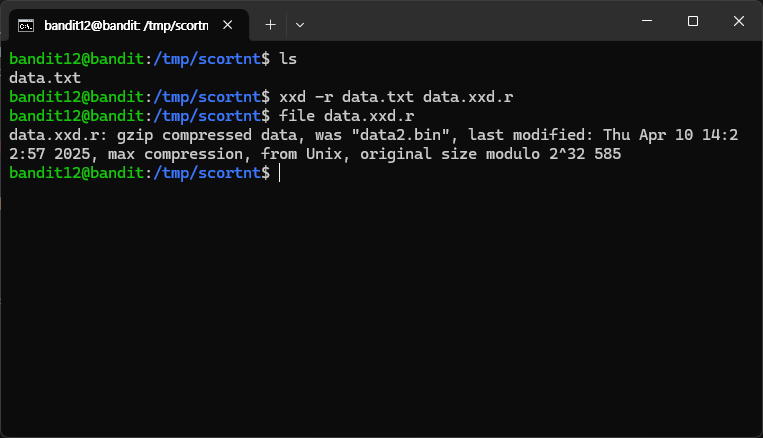Click the empty title bar area beside the chevron

pos(467,24)
